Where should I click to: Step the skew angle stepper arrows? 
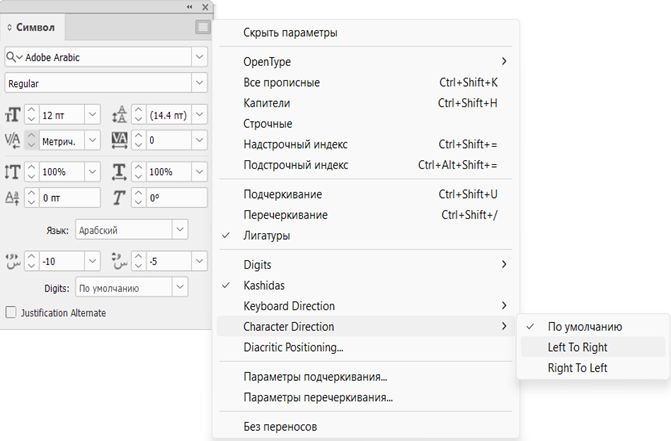[138, 198]
